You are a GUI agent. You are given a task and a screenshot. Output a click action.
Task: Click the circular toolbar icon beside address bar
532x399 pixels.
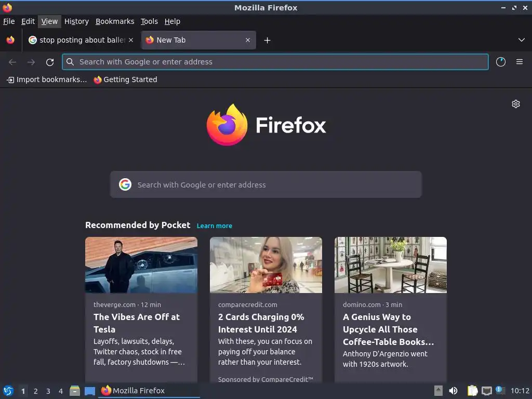click(x=501, y=62)
